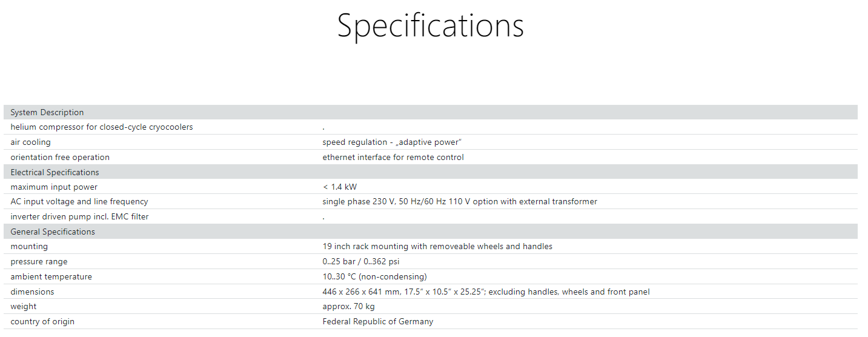The width and height of the screenshot is (868, 337).
Task: Click the AC input voltage and line frequency label
Action: 79,201
